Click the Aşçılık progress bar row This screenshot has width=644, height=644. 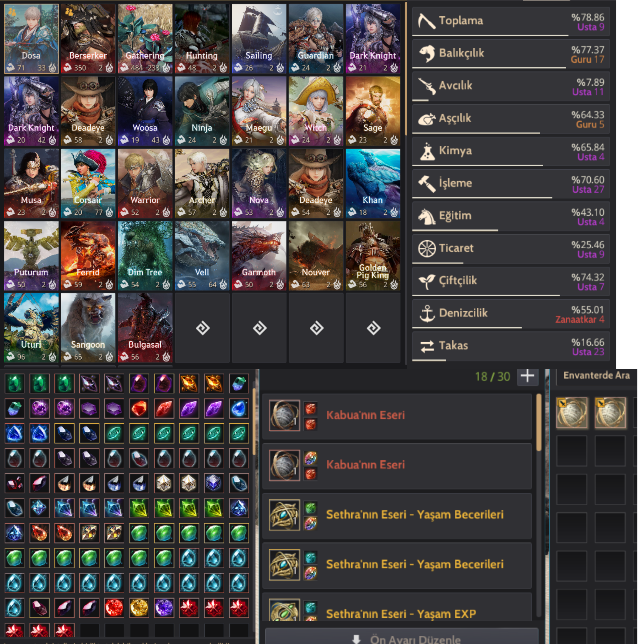click(511, 119)
